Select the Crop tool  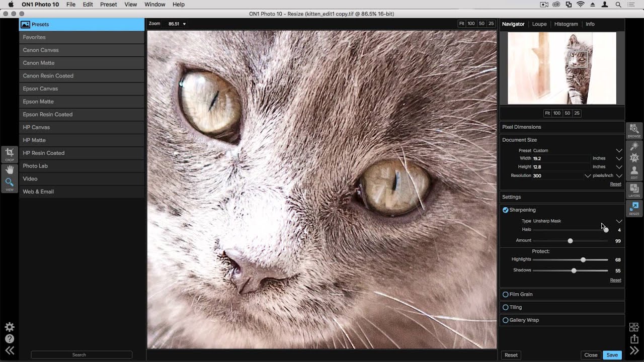pyautogui.click(x=10, y=154)
